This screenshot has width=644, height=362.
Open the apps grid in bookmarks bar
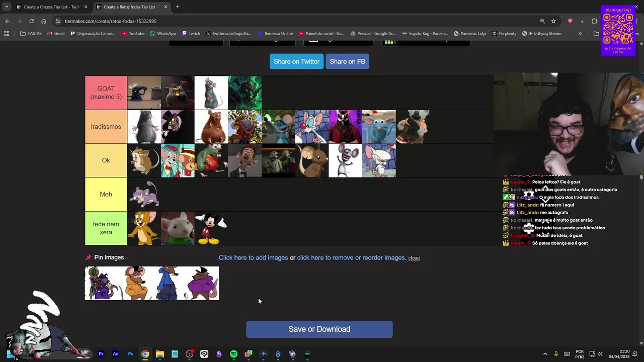7,34
